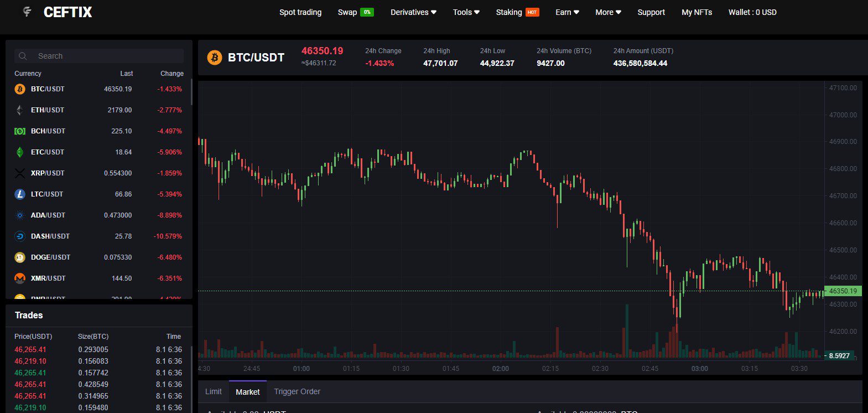
Task: Click the DASH/USDT change value -10.579%
Action: [x=168, y=236]
